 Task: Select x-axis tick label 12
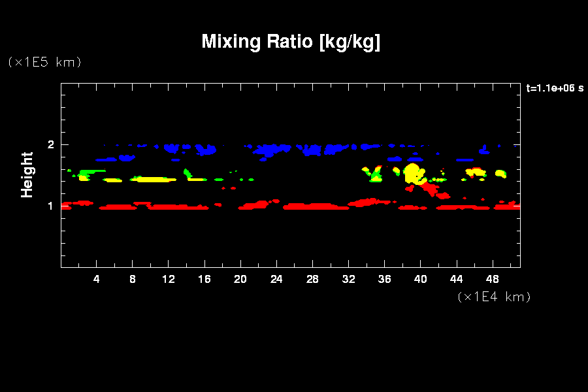pos(169,280)
